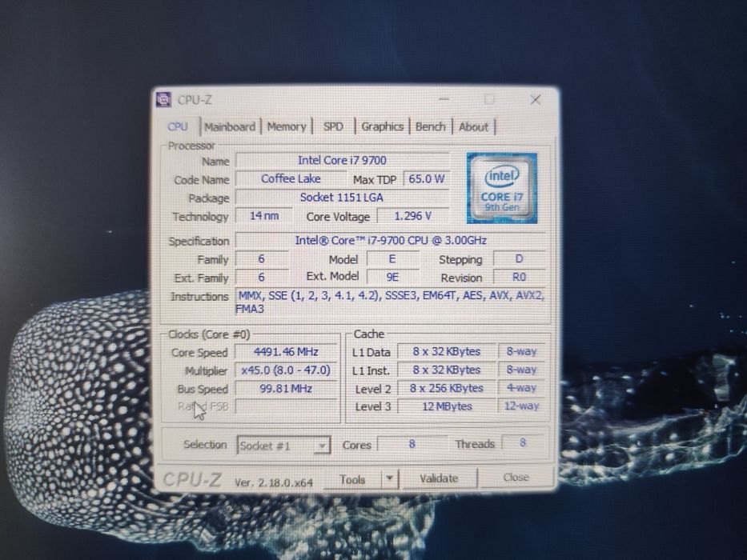747x560 pixels.
Task: Click the Level 3 12-way associativity value
Action: (521, 406)
